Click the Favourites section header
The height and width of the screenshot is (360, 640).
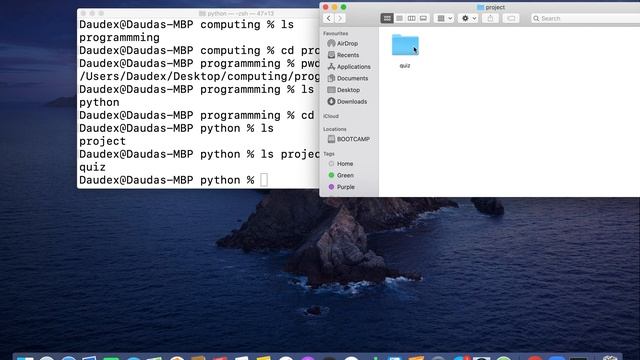[336, 33]
